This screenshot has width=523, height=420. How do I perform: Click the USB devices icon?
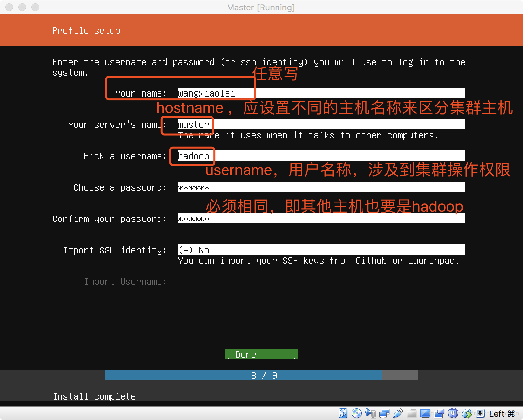398,413
